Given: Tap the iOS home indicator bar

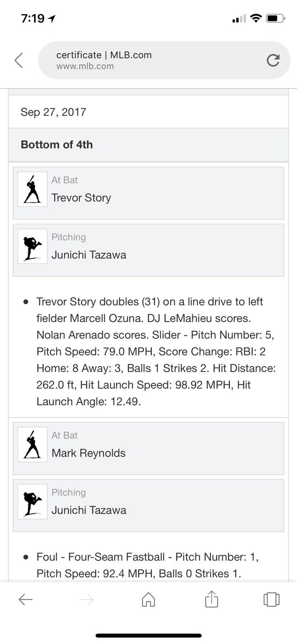Looking at the screenshot, I should tap(148, 636).
